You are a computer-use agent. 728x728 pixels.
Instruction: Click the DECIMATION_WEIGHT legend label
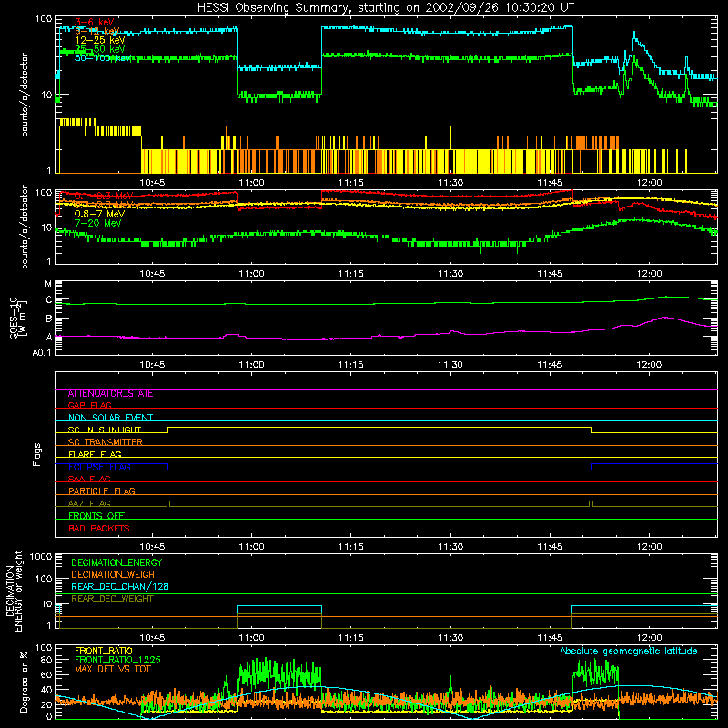116,574
